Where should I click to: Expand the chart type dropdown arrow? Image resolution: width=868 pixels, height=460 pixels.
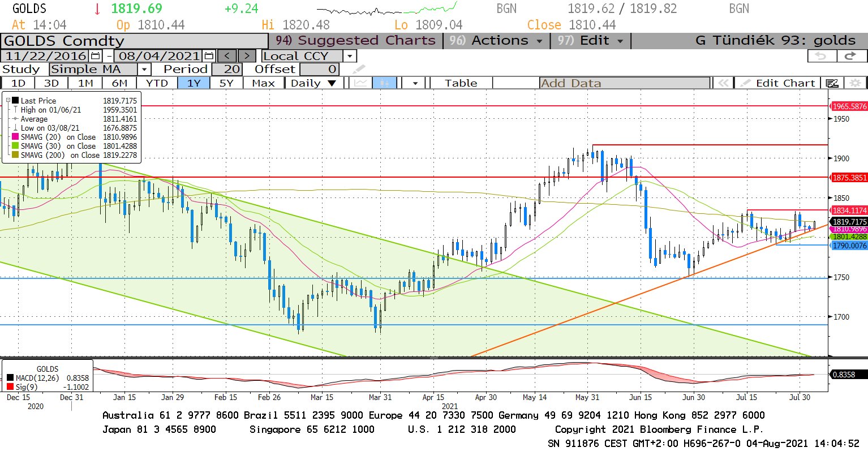(x=415, y=83)
